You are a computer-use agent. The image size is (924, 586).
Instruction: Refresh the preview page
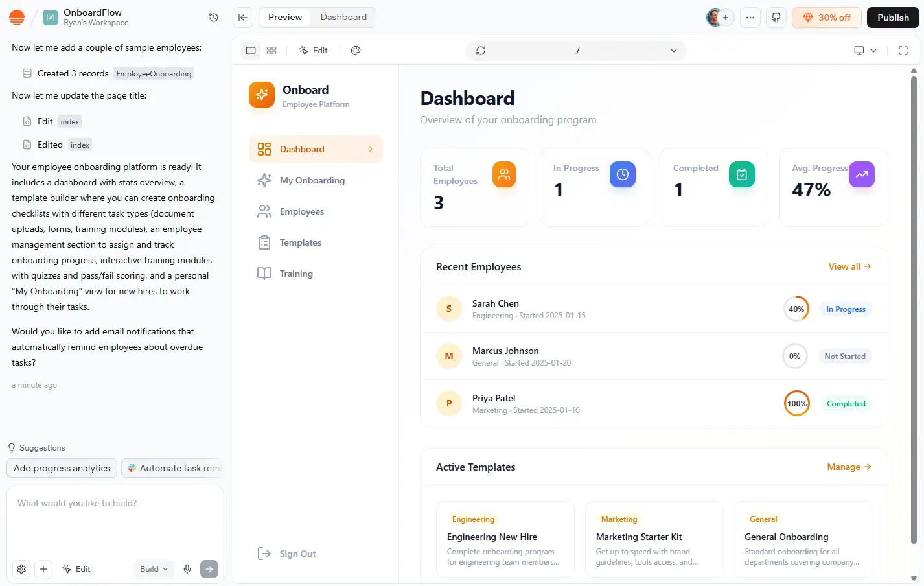click(481, 51)
